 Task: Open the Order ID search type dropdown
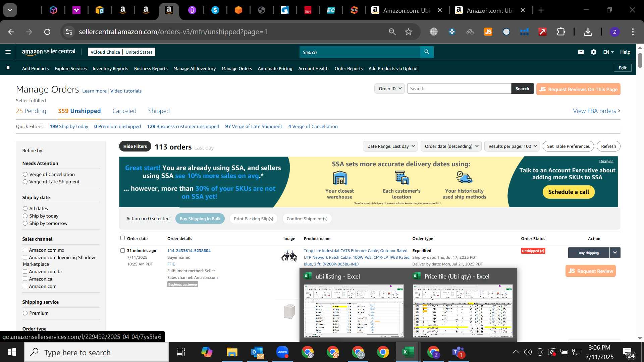click(x=389, y=88)
